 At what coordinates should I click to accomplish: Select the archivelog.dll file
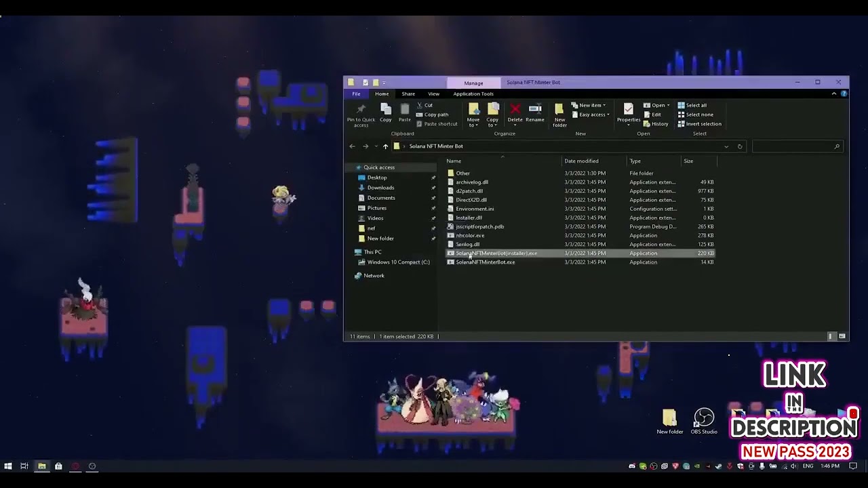(x=471, y=182)
